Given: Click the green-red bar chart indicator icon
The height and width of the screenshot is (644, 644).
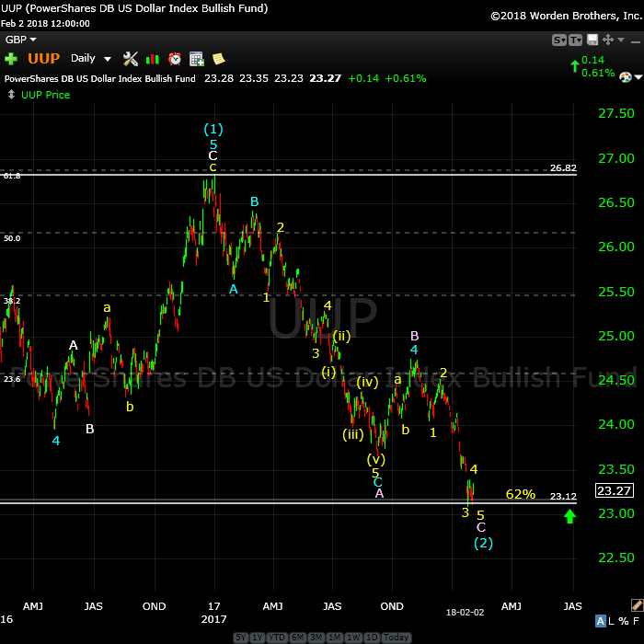Looking at the screenshot, I should pyautogui.click(x=153, y=59).
